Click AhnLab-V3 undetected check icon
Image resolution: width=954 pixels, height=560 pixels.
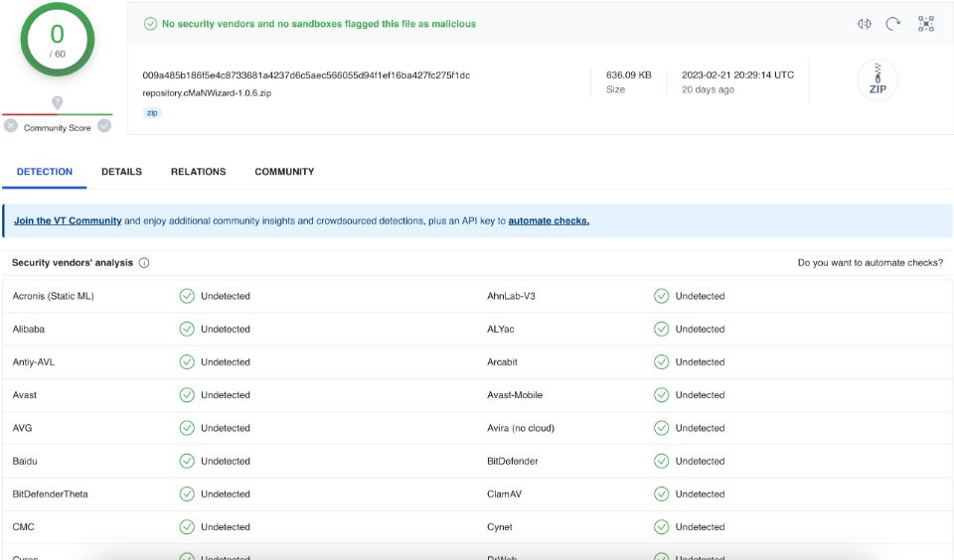click(662, 296)
